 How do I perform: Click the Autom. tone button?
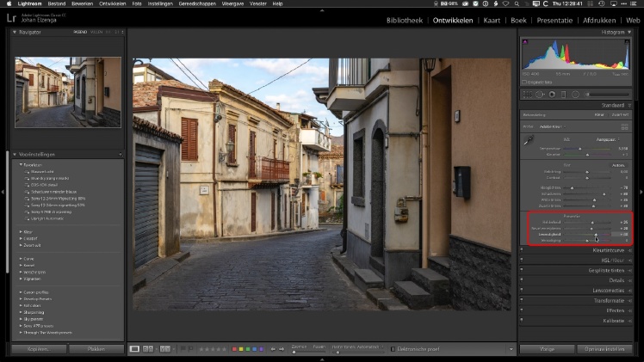tap(618, 165)
